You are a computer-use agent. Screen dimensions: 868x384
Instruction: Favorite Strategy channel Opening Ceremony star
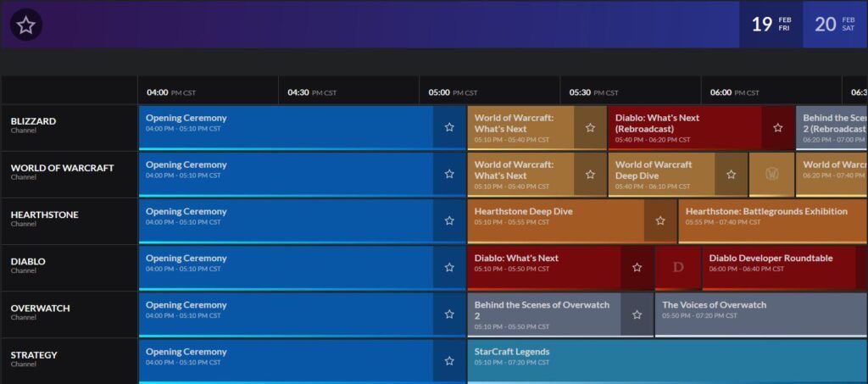(x=449, y=361)
